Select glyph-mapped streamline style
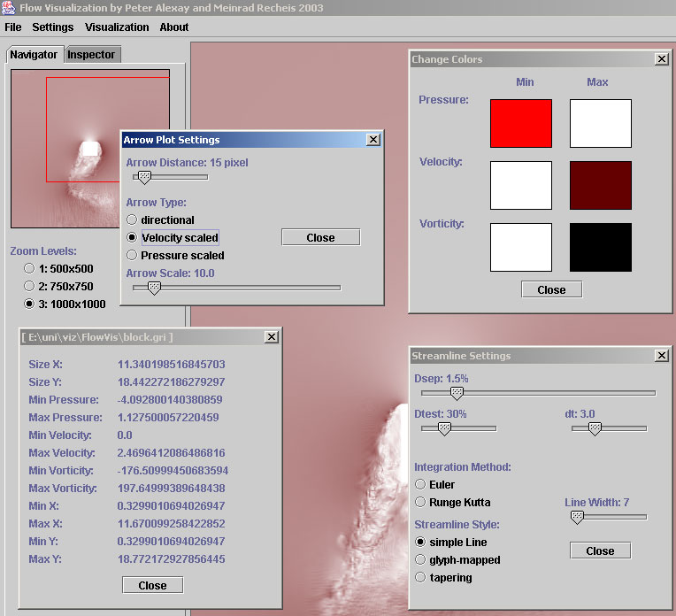Screen dimensions: 676x616 click(421, 559)
